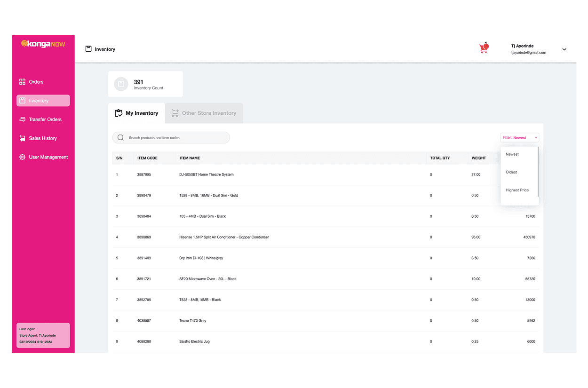588x388 pixels.
Task: Click the Inventory Count box icon
Action: point(121,84)
